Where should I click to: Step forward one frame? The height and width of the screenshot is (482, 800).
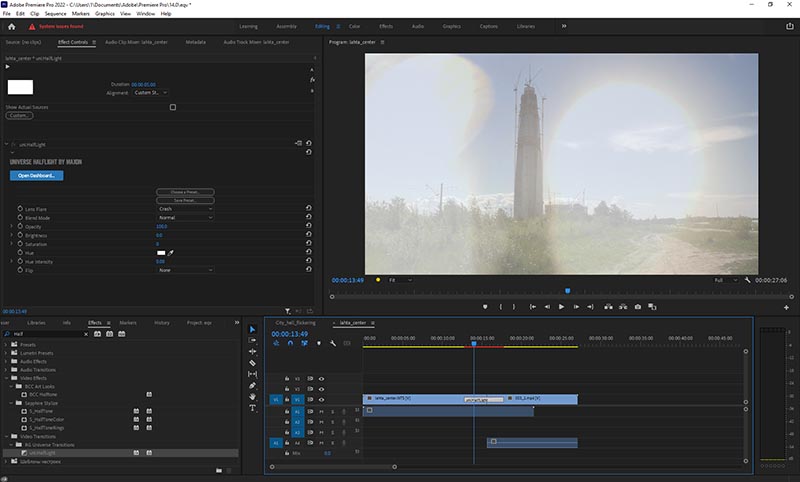(x=576, y=307)
